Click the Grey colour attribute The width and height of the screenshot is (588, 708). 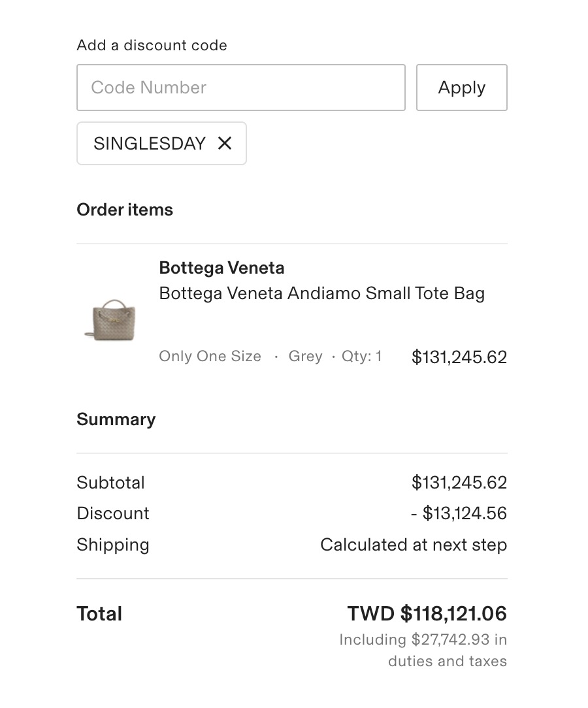pyautogui.click(x=305, y=357)
